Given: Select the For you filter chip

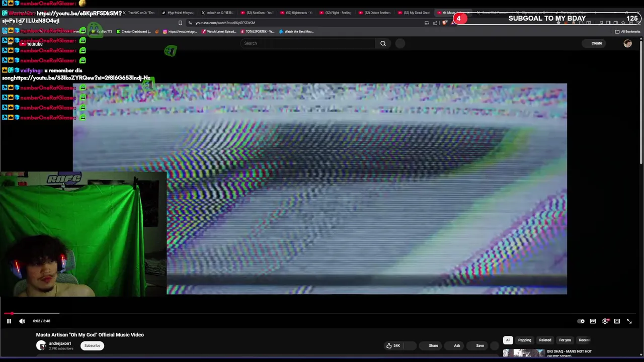Looking at the screenshot, I should pyautogui.click(x=565, y=340).
